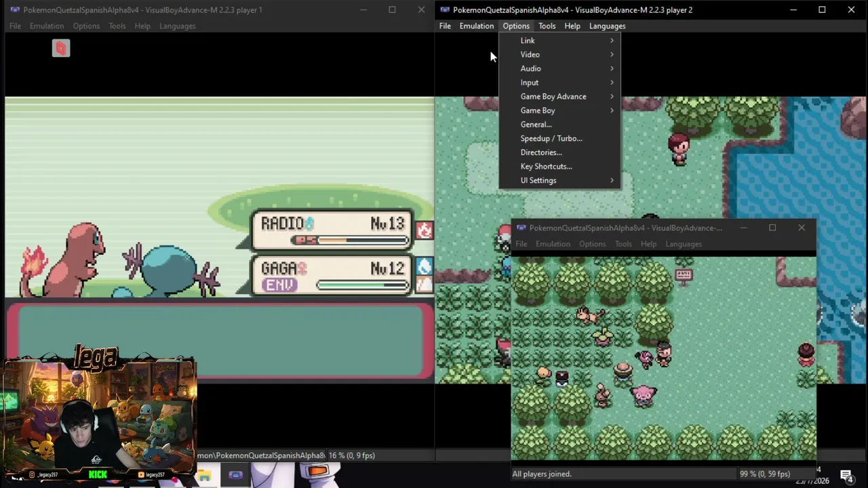This screenshot has height=488, width=868.
Task: Click the signpost in the third window's game
Action: click(683, 275)
